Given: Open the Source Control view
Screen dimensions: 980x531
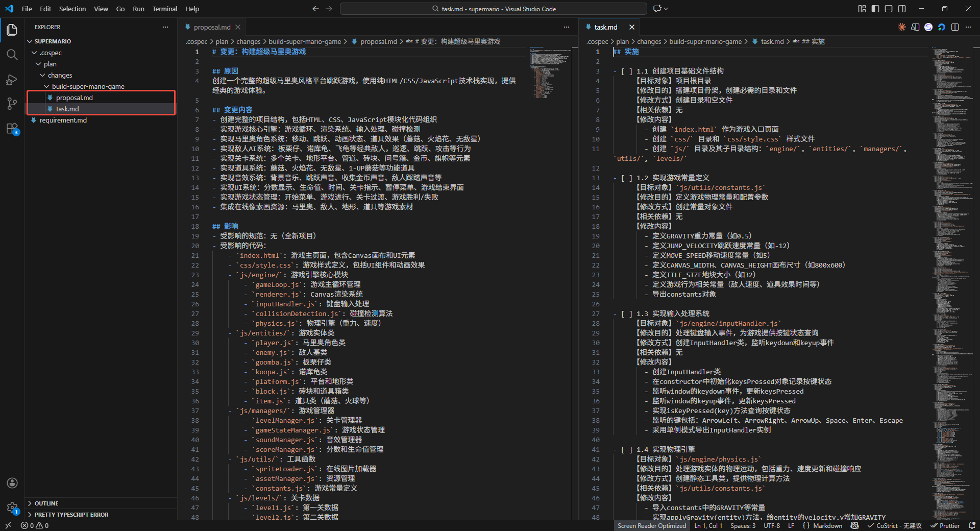Looking at the screenshot, I should tap(12, 104).
